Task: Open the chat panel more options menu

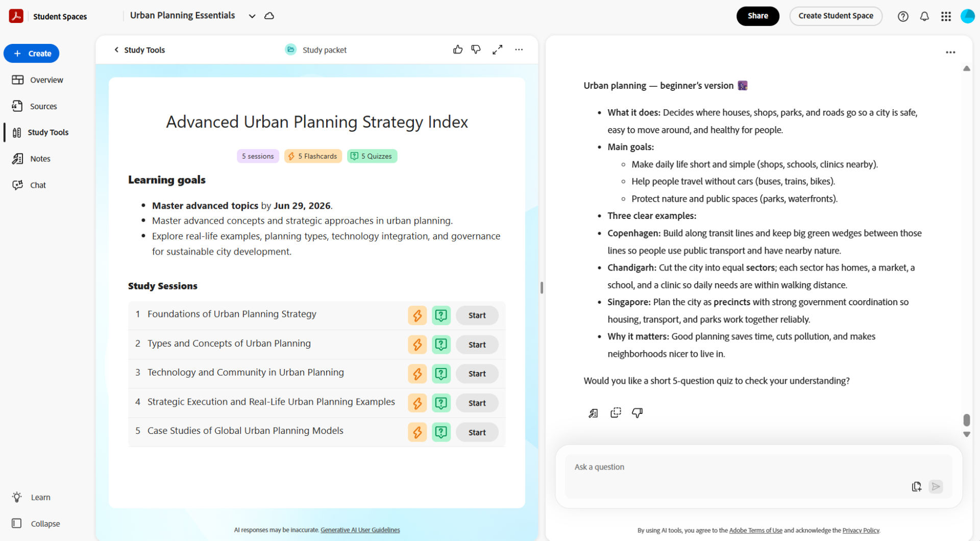Action: [x=951, y=52]
